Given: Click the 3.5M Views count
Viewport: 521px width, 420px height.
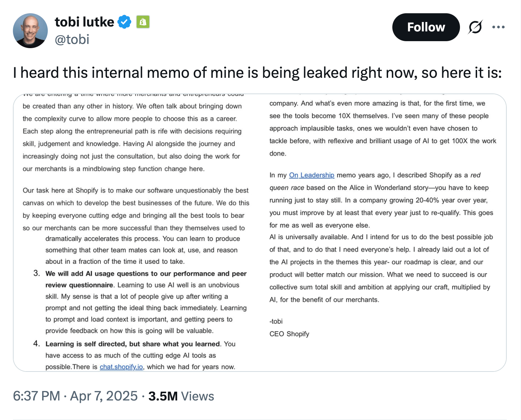Looking at the screenshot, I should click(x=181, y=396).
